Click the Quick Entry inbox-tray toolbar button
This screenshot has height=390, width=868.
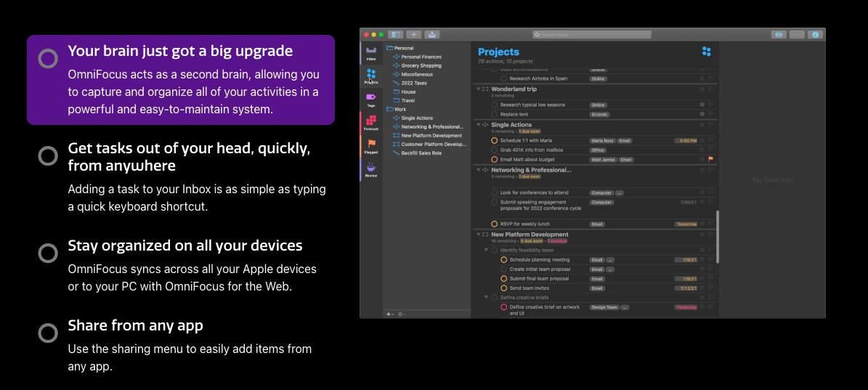[x=432, y=34]
